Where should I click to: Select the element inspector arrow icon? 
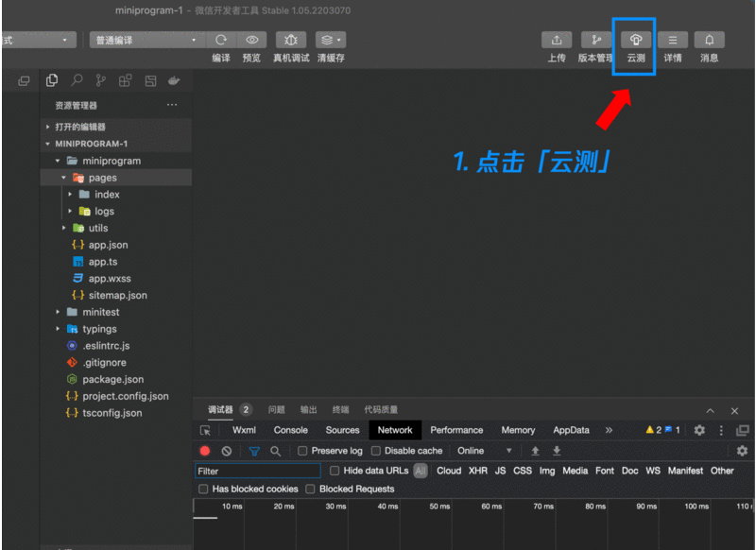pos(205,431)
